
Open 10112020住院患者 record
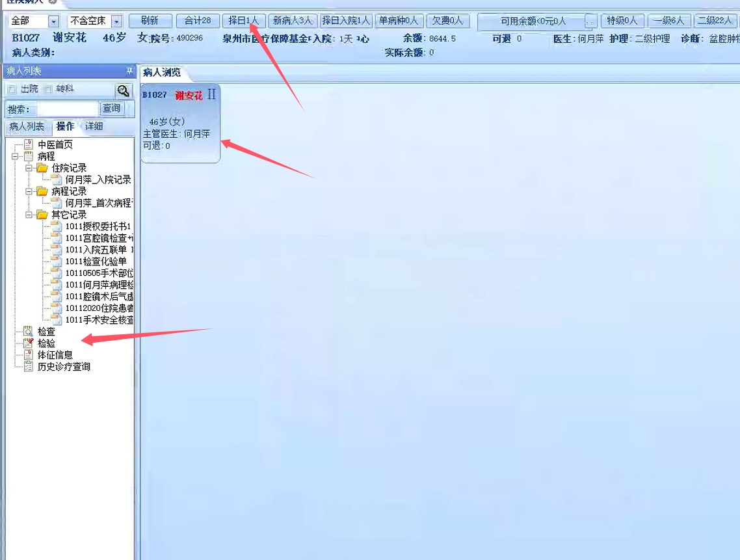[99, 308]
